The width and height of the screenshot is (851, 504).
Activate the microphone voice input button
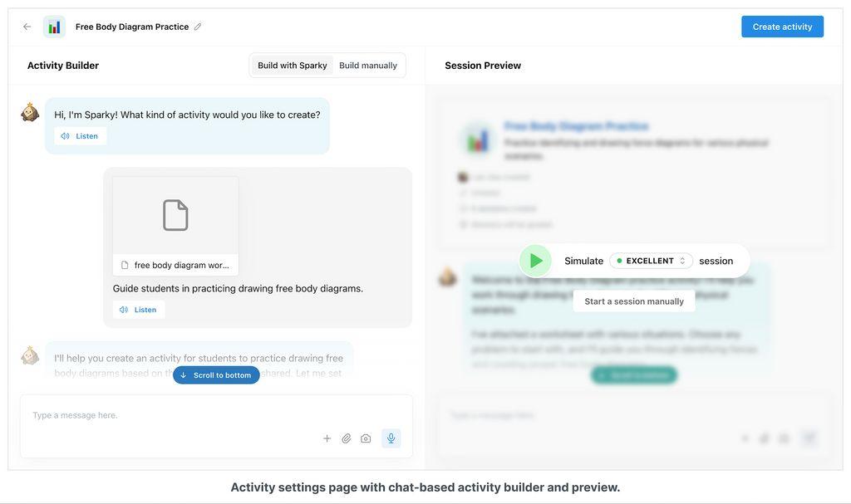tap(391, 438)
